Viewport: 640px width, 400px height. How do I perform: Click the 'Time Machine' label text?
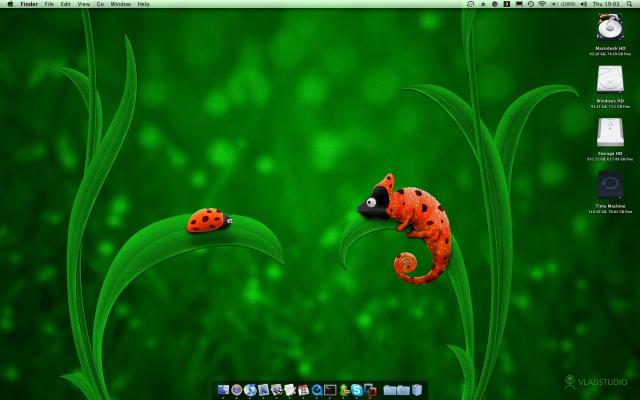pyautogui.click(x=610, y=206)
